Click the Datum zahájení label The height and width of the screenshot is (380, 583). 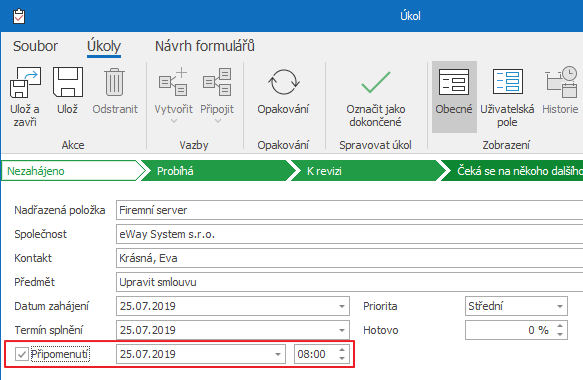point(51,306)
